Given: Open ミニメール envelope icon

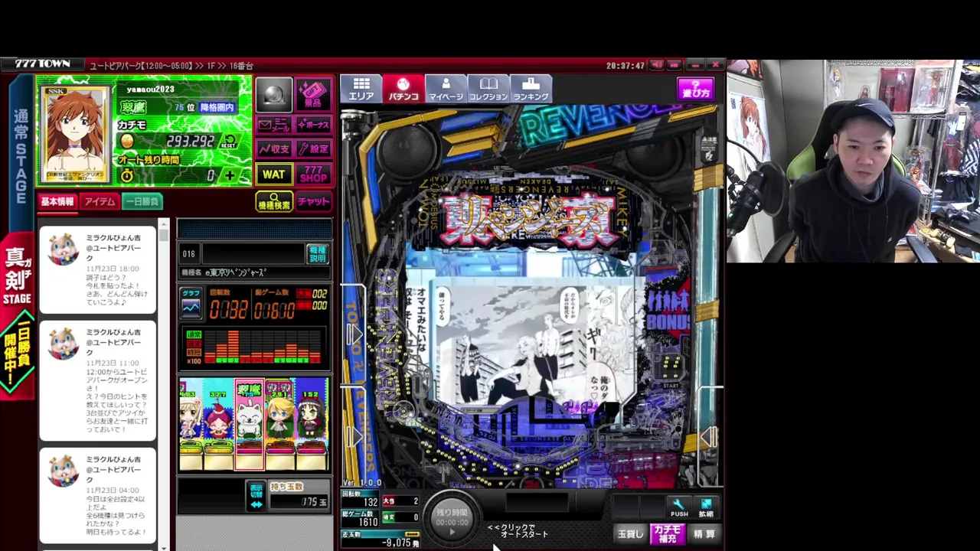Looking at the screenshot, I should (x=274, y=125).
